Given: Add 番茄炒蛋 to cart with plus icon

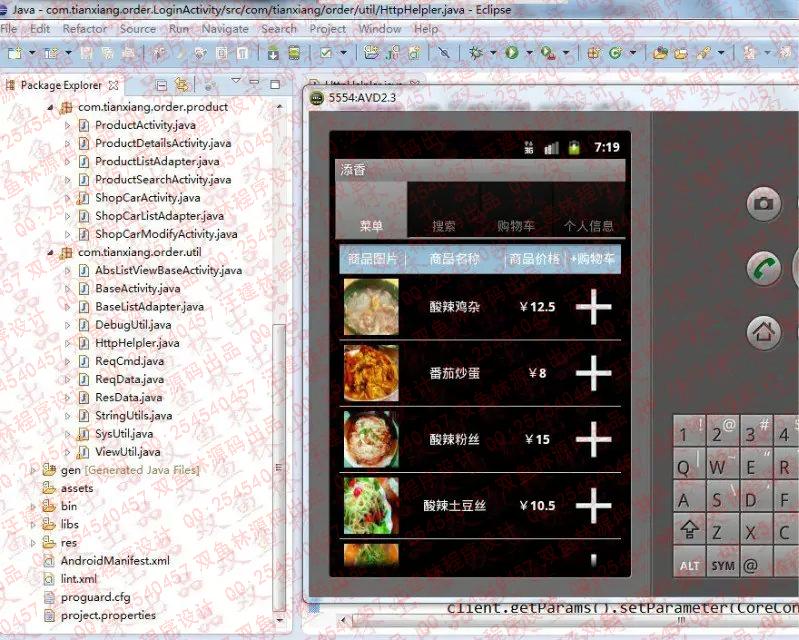Looking at the screenshot, I should pyautogui.click(x=594, y=373).
